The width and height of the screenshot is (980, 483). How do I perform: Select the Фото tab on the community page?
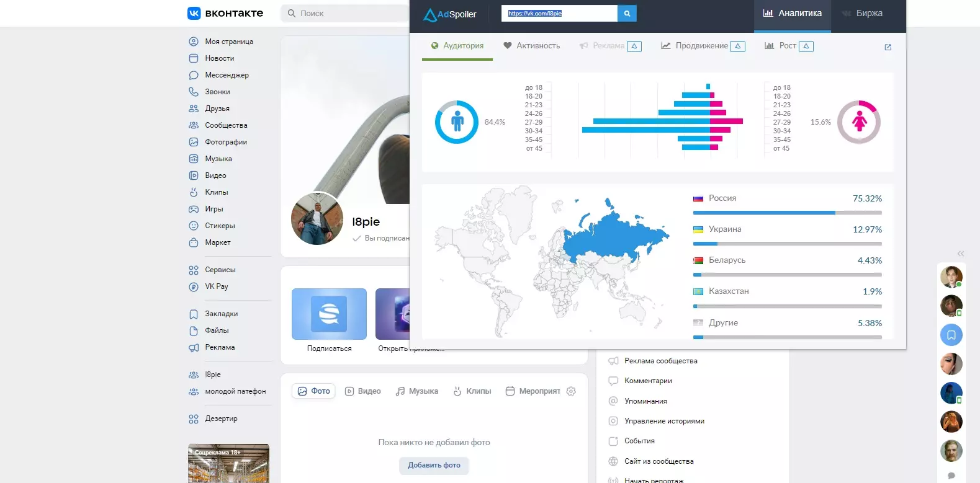(x=313, y=391)
